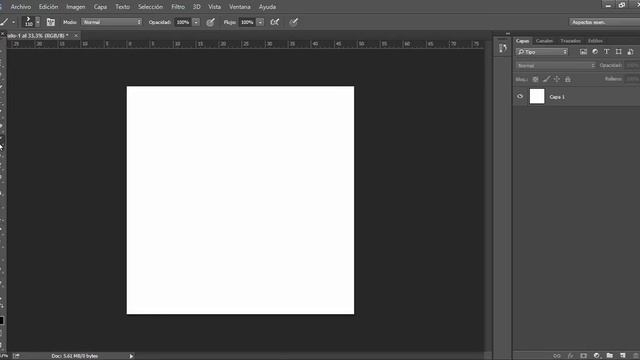Image resolution: width=640 pixels, height=360 pixels.
Task: Open the Ventana menu
Action: pos(240,7)
